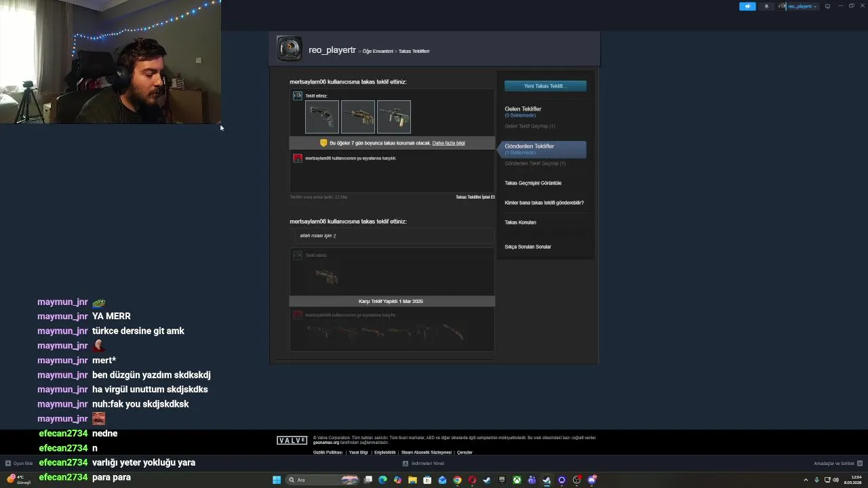
Task: Open Microsoft Store from taskbar
Action: pos(427,480)
